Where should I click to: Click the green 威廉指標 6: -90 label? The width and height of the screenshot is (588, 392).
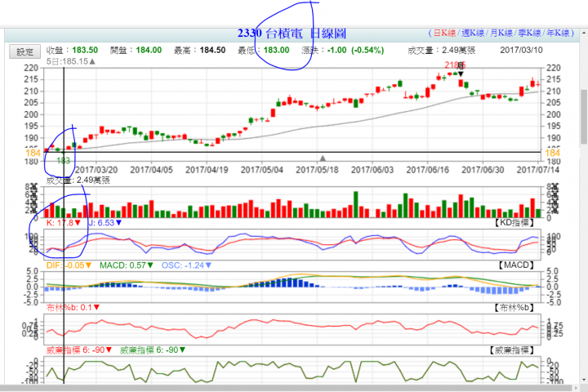[x=149, y=350]
